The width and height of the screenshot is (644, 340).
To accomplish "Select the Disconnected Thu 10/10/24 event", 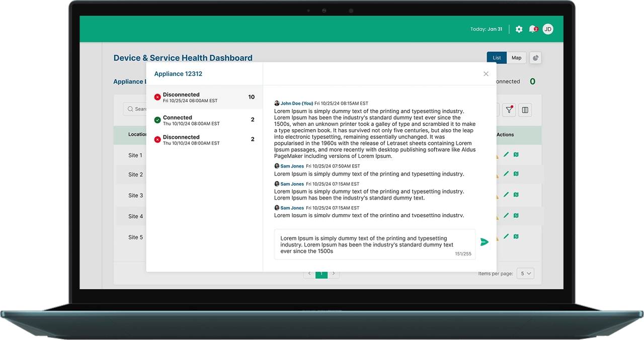I will click(204, 139).
